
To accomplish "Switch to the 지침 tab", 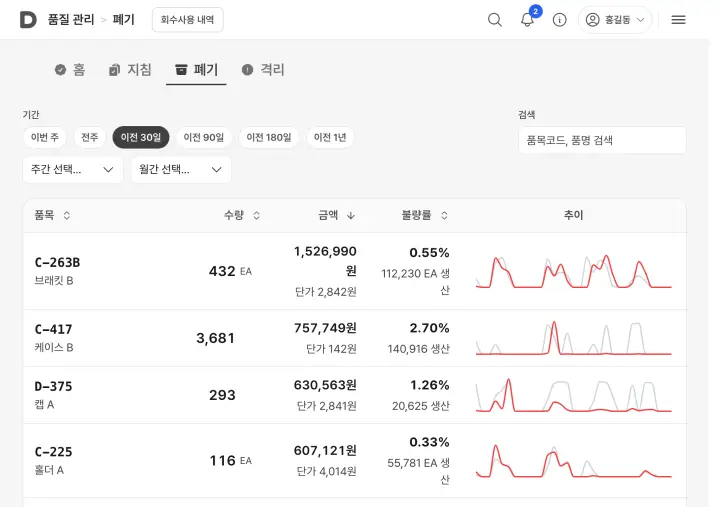I will (x=130, y=70).
